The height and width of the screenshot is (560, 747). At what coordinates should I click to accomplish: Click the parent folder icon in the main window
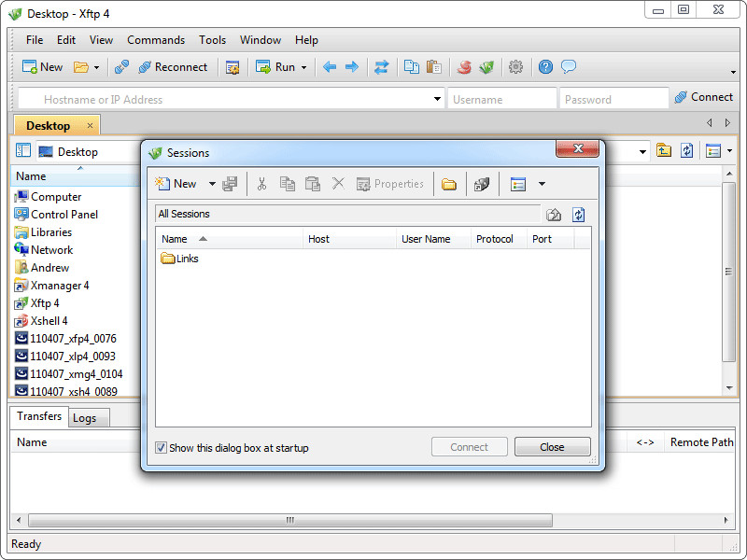pos(664,151)
